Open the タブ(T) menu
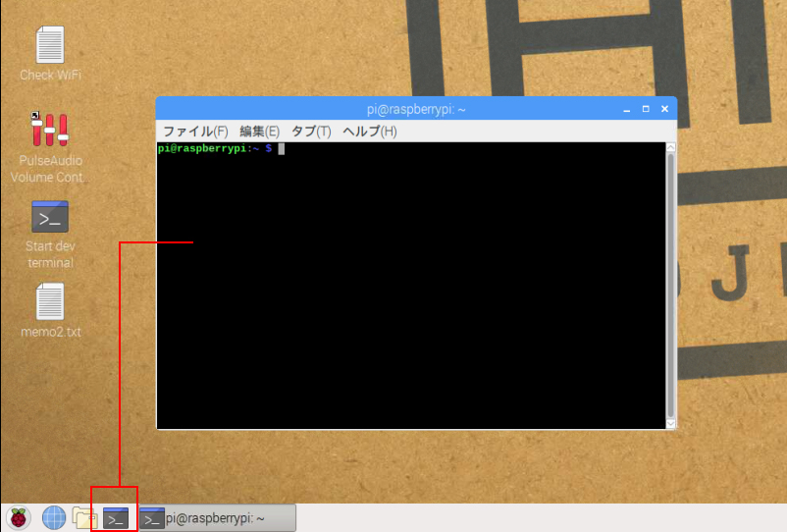The image size is (787, 532). (311, 132)
